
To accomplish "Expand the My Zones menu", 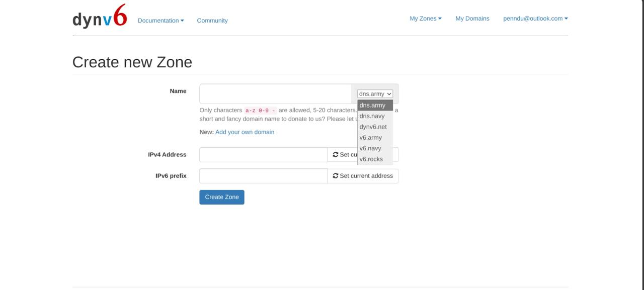I will [x=426, y=19].
